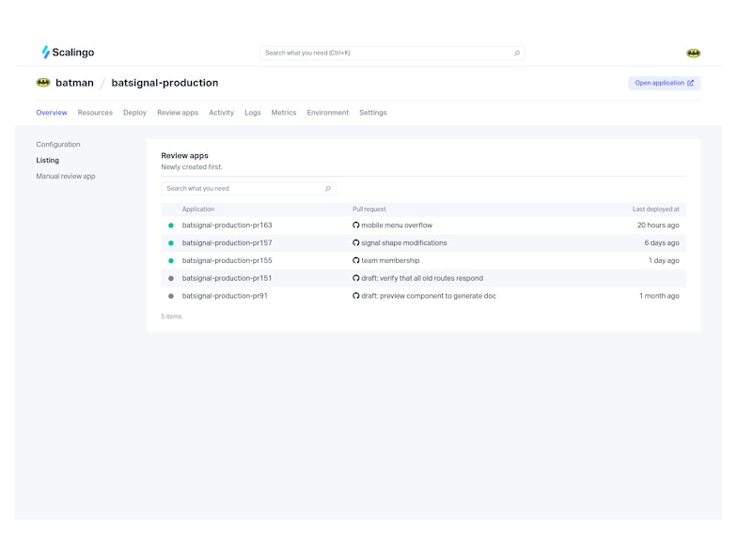
Task: Switch to the Environment tab
Action: click(x=327, y=113)
